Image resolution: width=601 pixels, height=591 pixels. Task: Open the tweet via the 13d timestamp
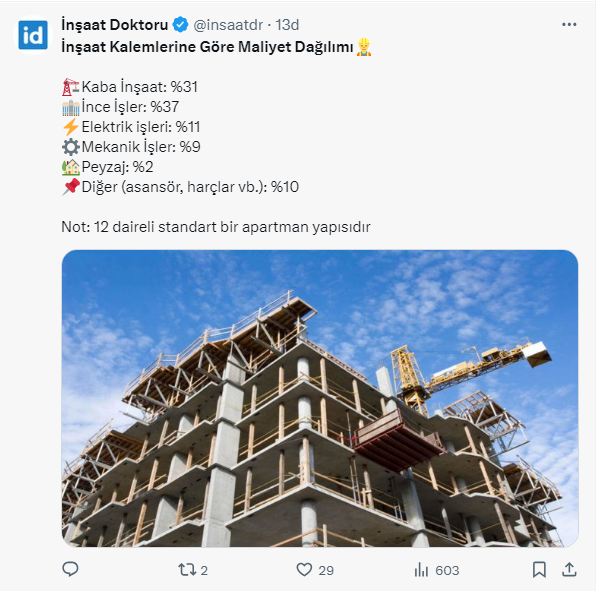click(x=287, y=24)
